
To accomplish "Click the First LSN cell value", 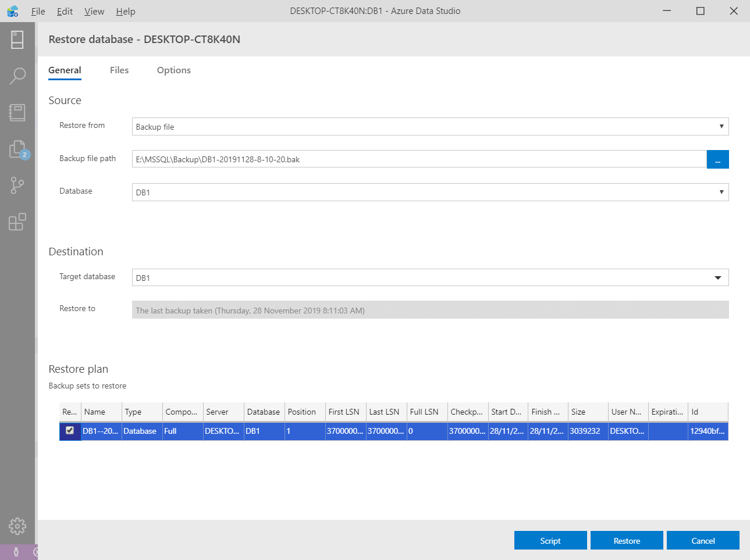I will point(346,431).
